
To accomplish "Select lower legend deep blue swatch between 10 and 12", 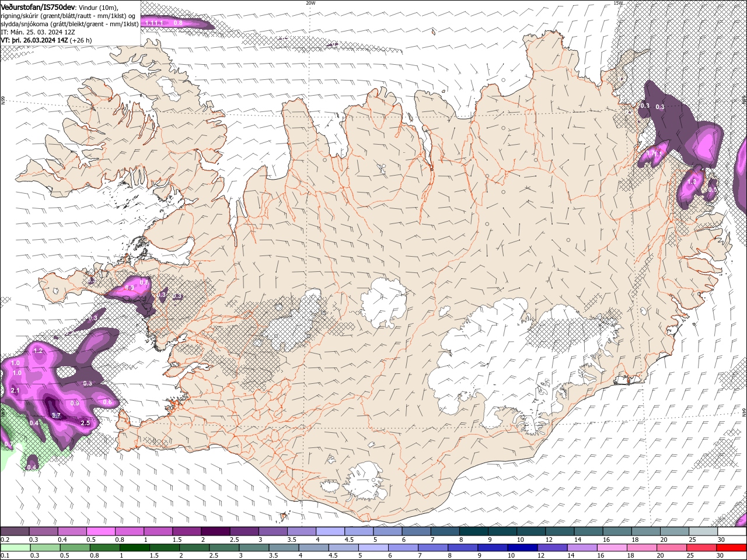I will 523,547.
